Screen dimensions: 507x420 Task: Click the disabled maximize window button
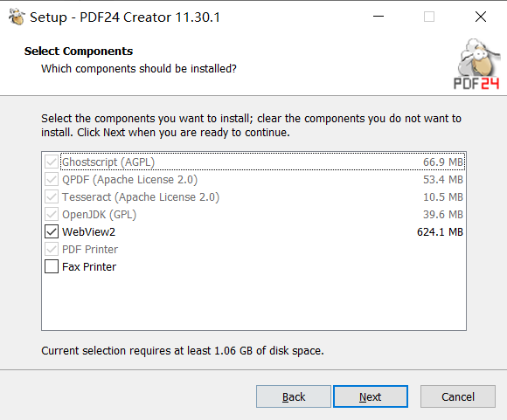click(429, 16)
